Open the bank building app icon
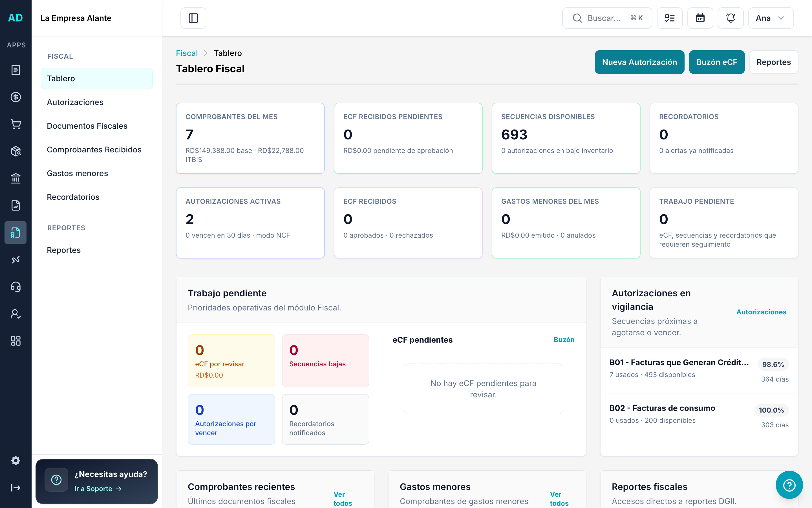812x508 pixels. click(16, 178)
